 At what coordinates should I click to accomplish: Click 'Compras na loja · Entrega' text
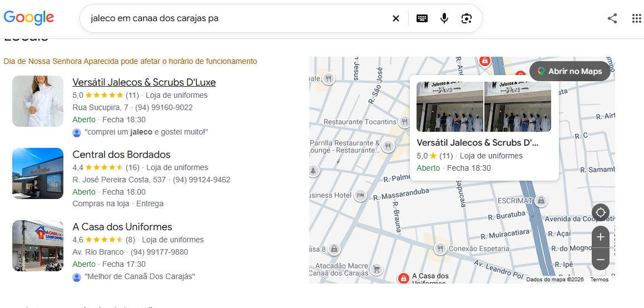118,203
